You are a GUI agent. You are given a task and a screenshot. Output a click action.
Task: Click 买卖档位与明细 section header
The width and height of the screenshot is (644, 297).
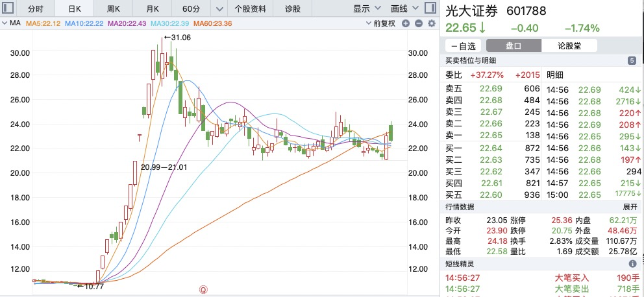click(x=471, y=61)
